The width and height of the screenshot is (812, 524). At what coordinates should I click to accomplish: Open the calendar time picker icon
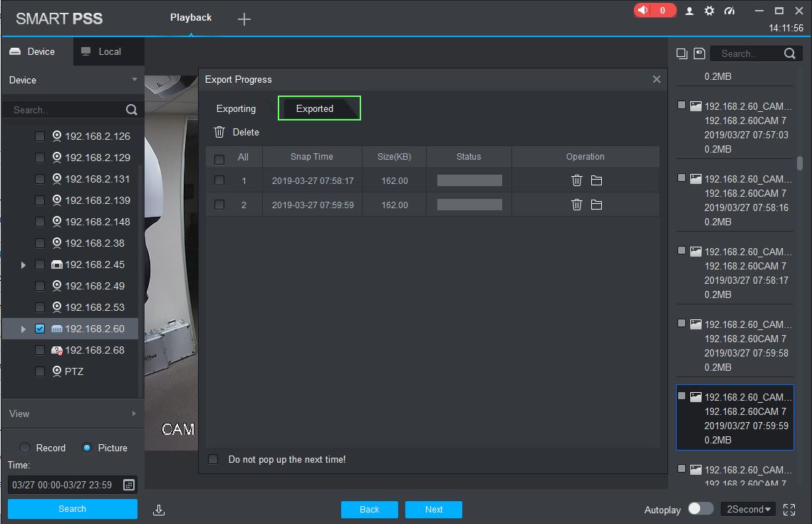click(x=129, y=485)
